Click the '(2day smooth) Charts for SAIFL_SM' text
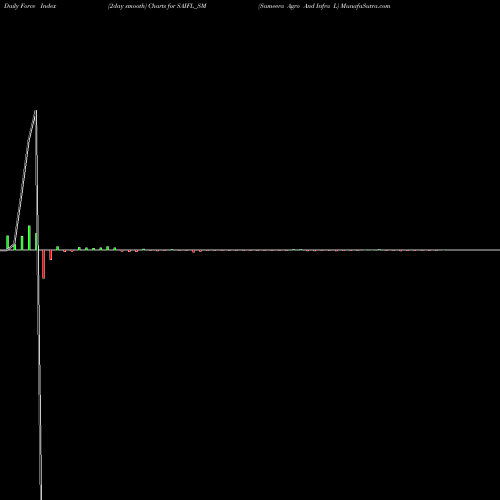Image resolution: width=500 pixels, height=500 pixels. (x=157, y=6)
